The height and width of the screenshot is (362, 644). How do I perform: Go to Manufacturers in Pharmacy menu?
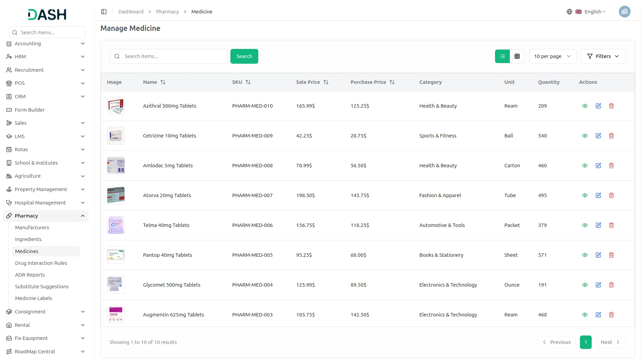click(32, 228)
